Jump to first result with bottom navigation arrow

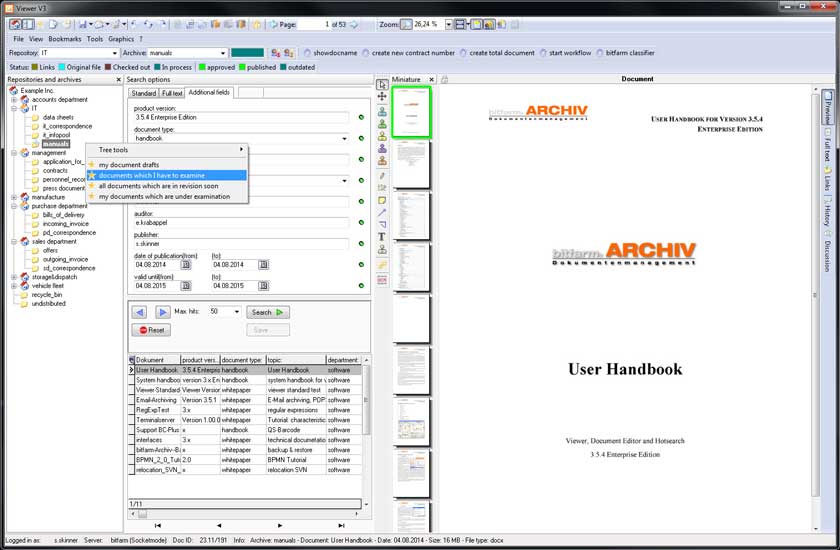158,525
